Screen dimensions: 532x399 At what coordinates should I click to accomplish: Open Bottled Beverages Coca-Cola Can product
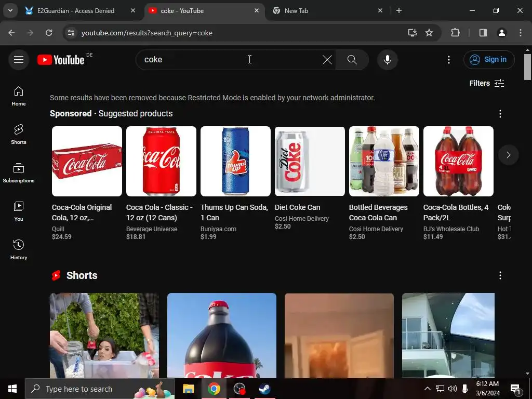pos(384,183)
